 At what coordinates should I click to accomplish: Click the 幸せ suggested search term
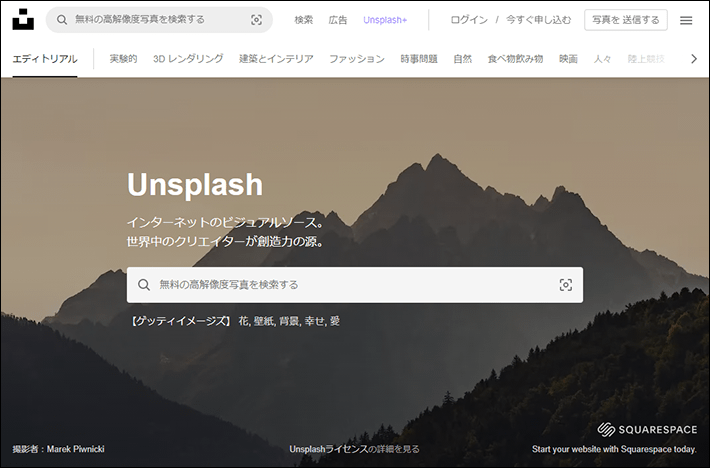(x=314, y=321)
